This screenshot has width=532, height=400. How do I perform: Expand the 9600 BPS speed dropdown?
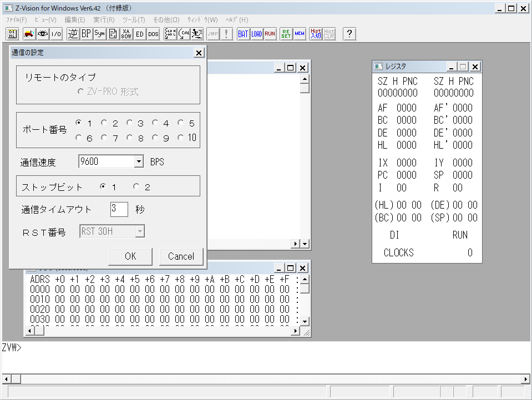(139, 162)
